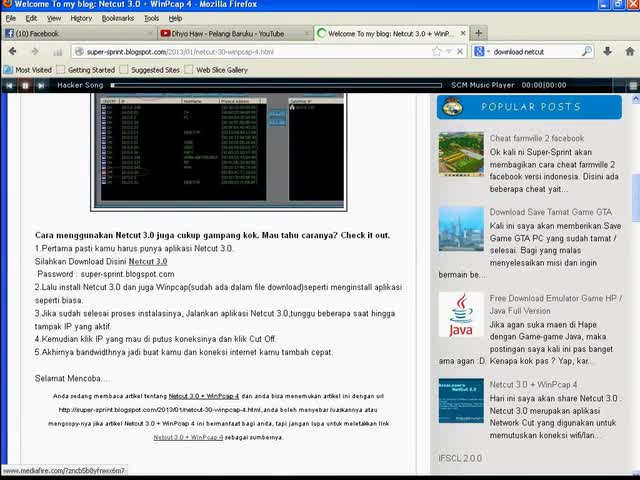Click the Netcut 3.0 download link
The height and width of the screenshot is (480, 640).
click(148, 262)
